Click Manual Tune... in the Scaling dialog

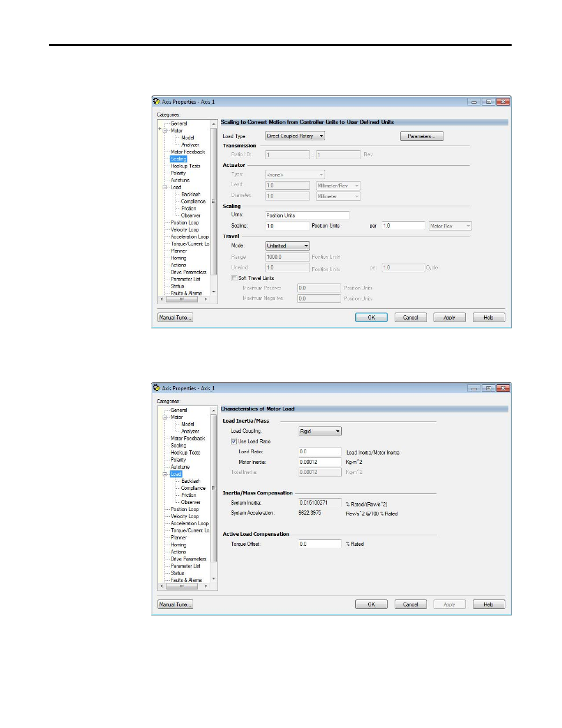(x=175, y=317)
